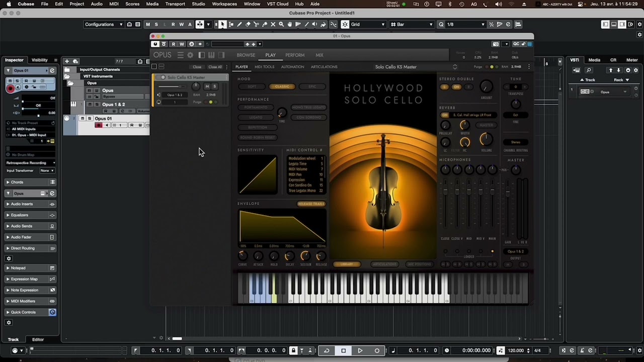The height and width of the screenshot is (362, 644).
Task: Click the LIBRARY button below cello
Action: (x=347, y=264)
